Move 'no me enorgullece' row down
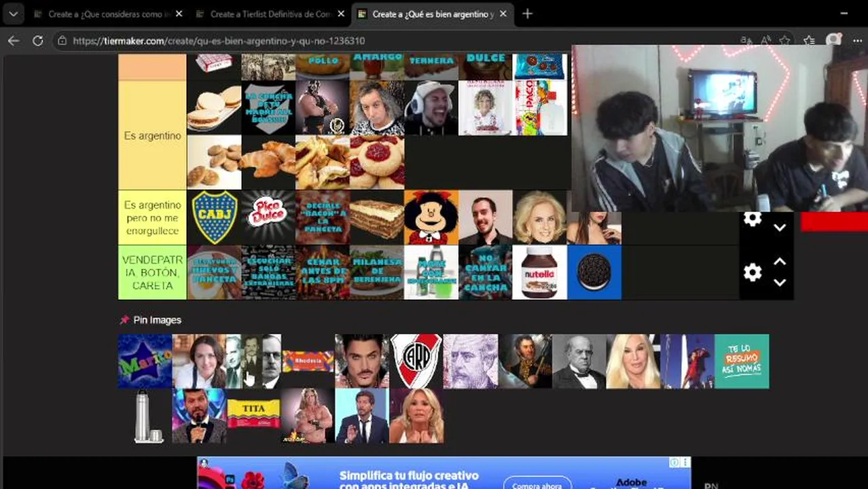The height and width of the screenshot is (489, 868). coord(780,228)
